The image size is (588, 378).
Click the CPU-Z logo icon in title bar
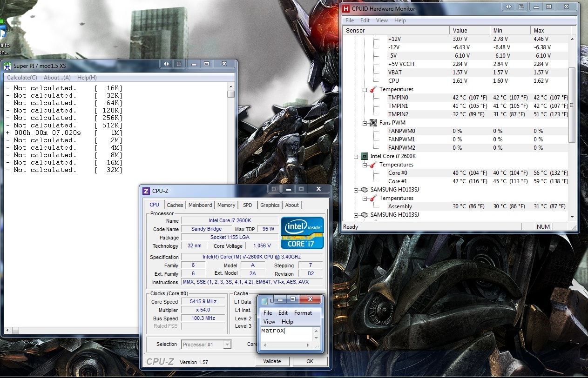[x=146, y=191]
